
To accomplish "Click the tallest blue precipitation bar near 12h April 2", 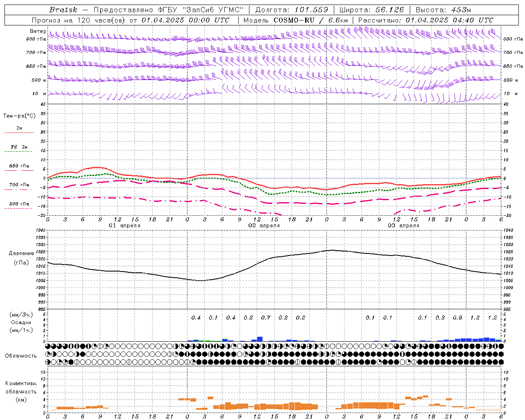I will [260, 339].
